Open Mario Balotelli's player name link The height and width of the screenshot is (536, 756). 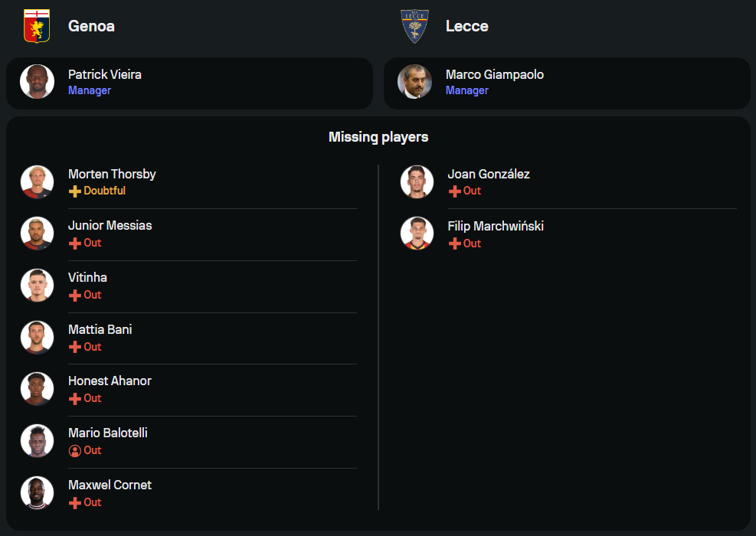(107, 433)
